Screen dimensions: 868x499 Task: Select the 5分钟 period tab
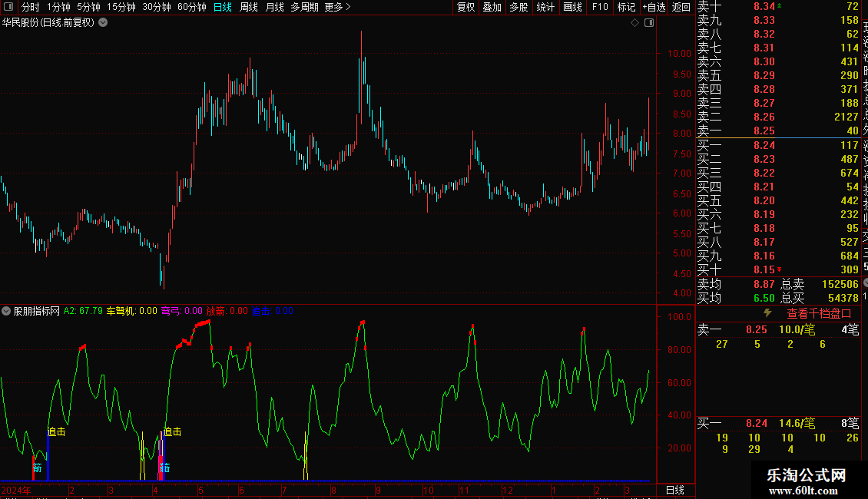pyautogui.click(x=88, y=7)
